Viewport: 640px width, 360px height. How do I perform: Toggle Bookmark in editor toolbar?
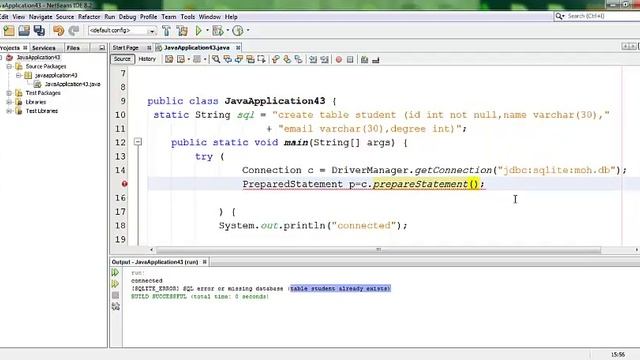(299, 60)
